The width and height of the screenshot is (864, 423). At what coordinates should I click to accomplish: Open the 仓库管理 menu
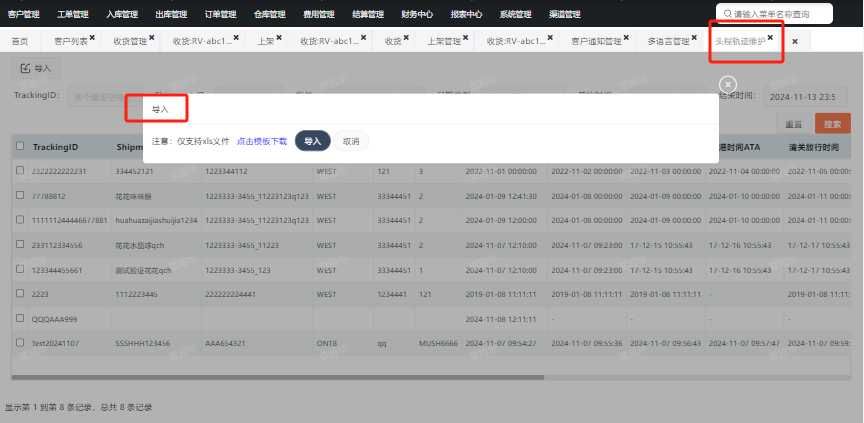click(x=269, y=14)
